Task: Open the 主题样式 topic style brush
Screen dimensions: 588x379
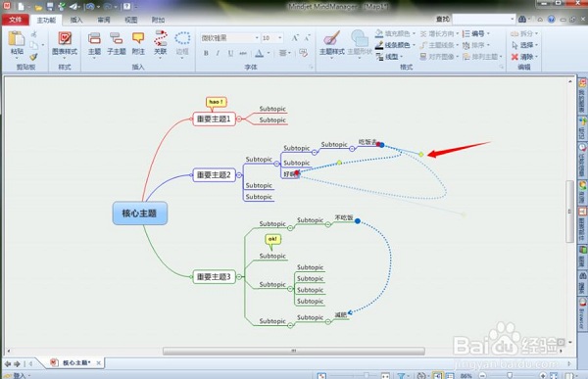Action: 331,38
